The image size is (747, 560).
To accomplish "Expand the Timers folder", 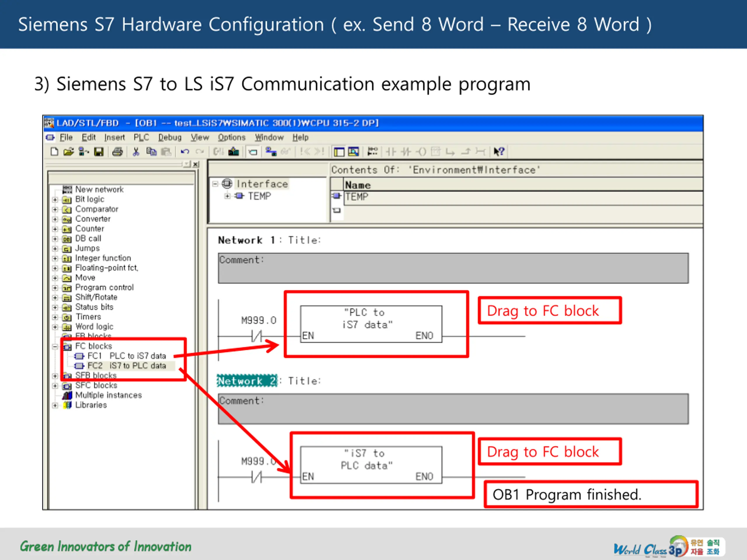I will coord(55,317).
